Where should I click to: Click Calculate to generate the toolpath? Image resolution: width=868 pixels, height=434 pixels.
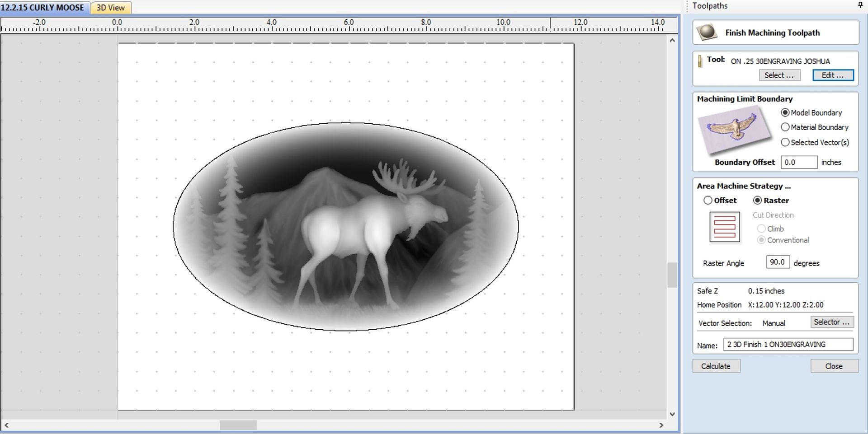pos(716,366)
